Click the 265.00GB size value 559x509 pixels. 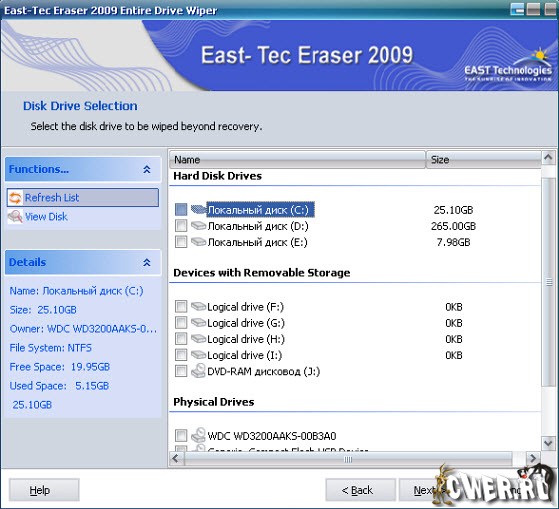click(453, 226)
